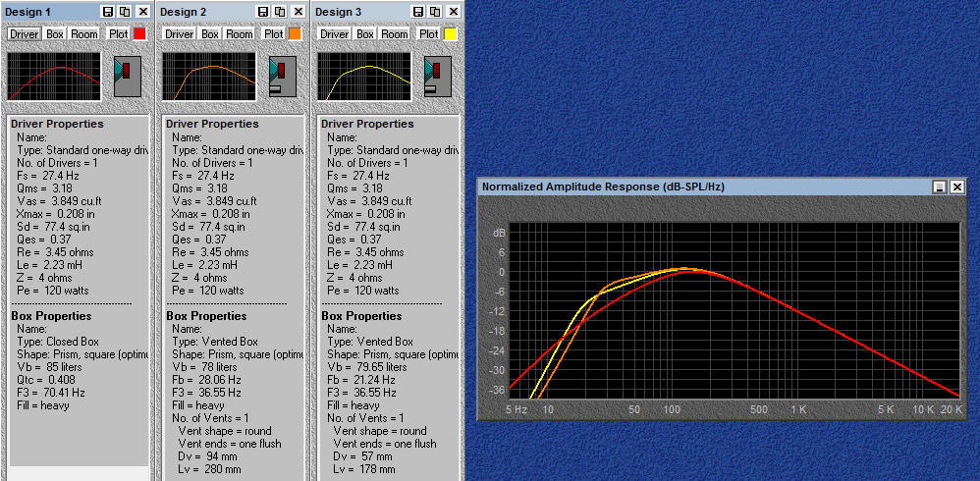This screenshot has height=481, width=980.
Task: Duplicate Design 2 with the copy icon
Action: coord(280,11)
